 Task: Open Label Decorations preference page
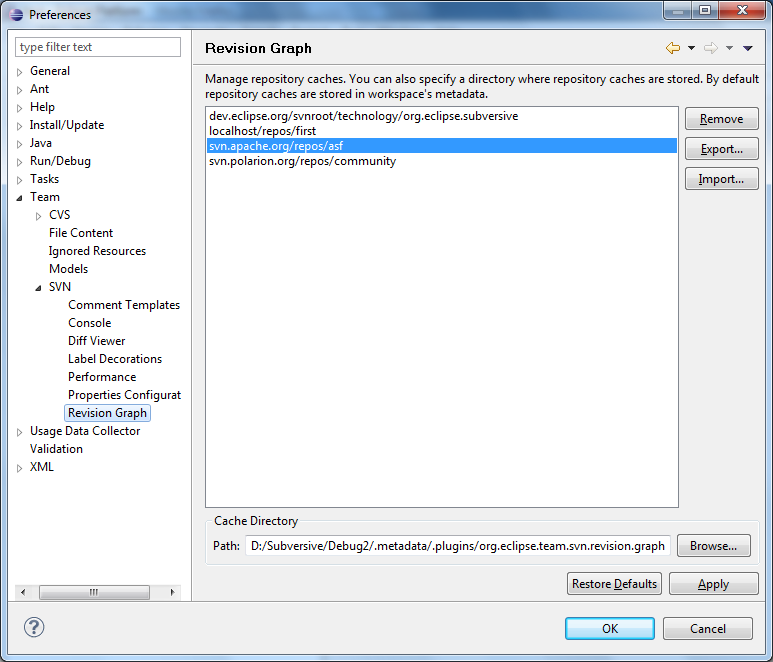pyautogui.click(x=115, y=359)
